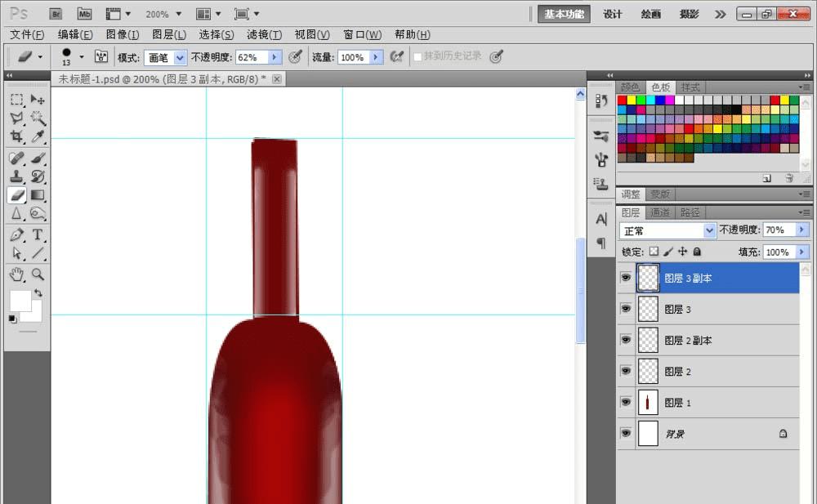Choose the Horizontal Type tool

pos(38,235)
